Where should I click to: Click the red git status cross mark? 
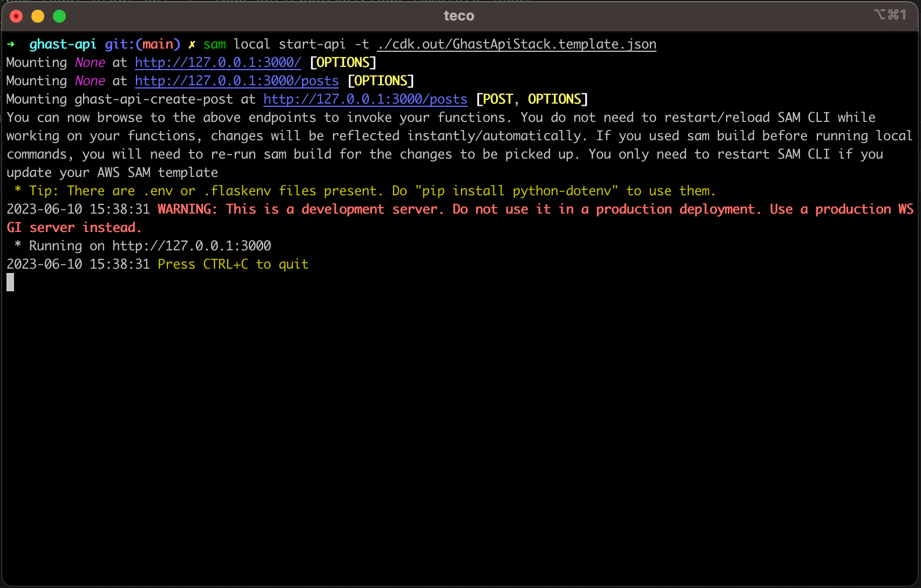coord(192,44)
